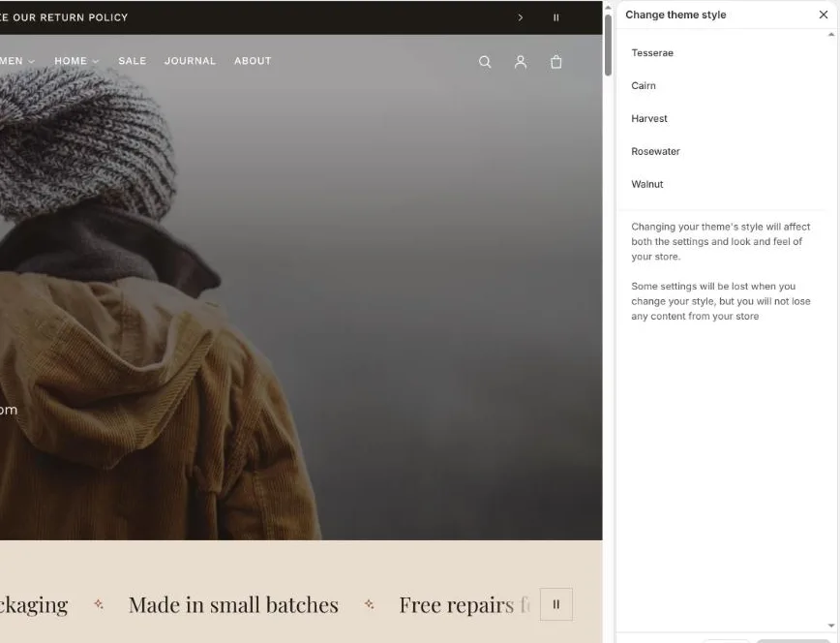Go to the SALE page
Viewport: 840px width, 643px height.
tap(133, 61)
